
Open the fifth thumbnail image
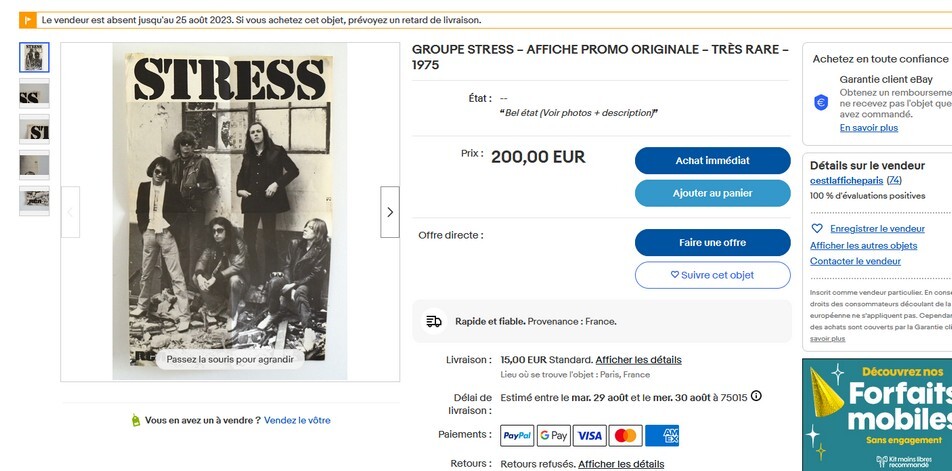point(34,200)
